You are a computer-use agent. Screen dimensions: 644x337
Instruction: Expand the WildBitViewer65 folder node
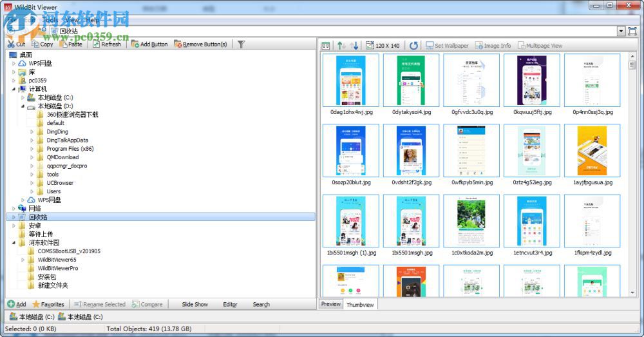23,260
